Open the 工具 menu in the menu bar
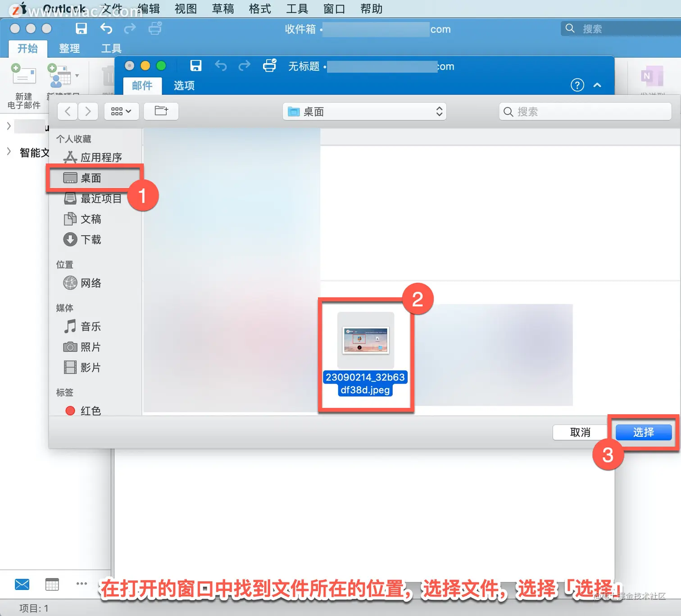 [297, 9]
